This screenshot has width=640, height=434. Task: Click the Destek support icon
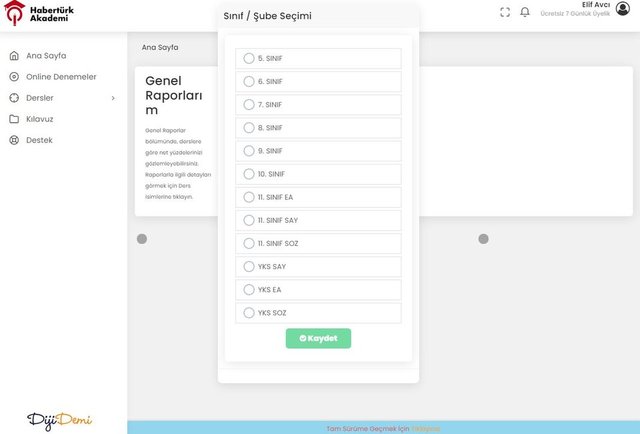pyautogui.click(x=14, y=140)
